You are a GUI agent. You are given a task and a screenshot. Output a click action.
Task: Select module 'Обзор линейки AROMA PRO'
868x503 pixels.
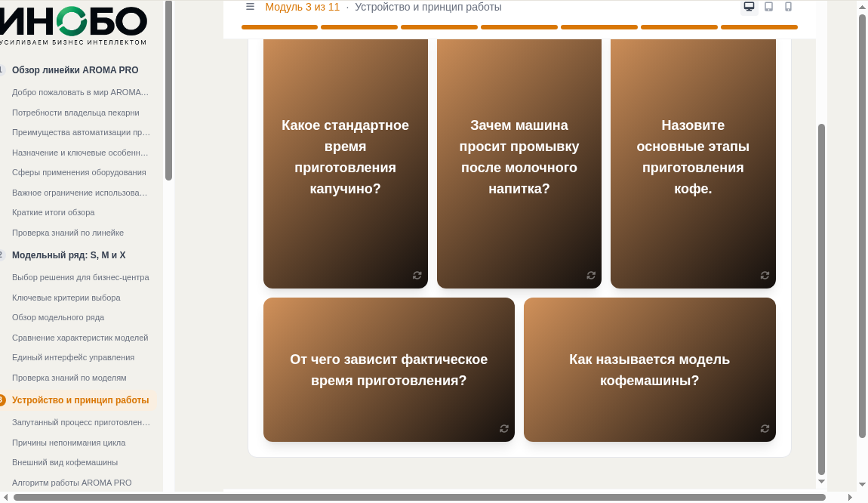pyautogui.click(x=75, y=69)
